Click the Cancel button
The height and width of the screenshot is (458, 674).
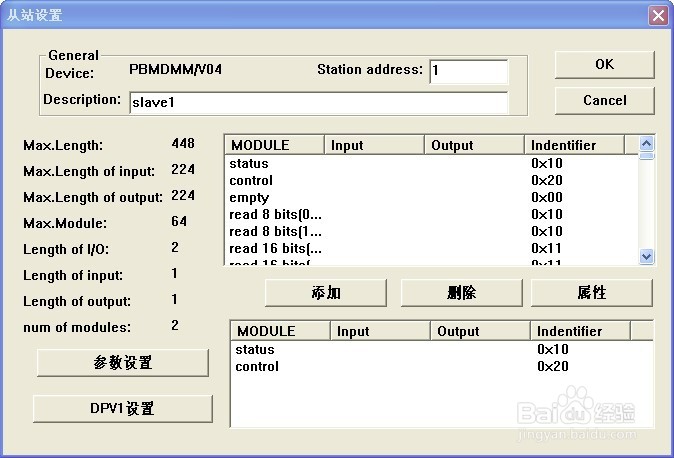[604, 101]
